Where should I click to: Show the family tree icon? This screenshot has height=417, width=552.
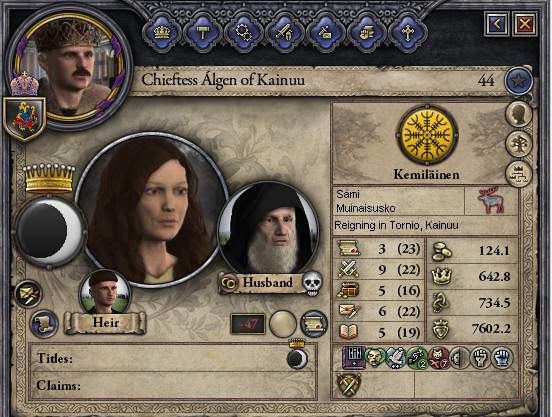click(519, 143)
